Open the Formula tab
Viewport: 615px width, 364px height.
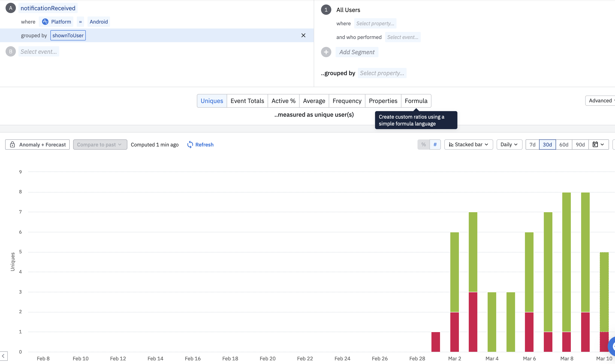(x=416, y=101)
